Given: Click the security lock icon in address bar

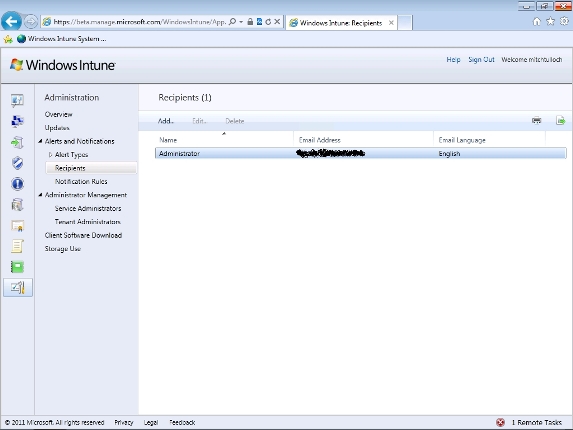Looking at the screenshot, I should coord(250,22).
